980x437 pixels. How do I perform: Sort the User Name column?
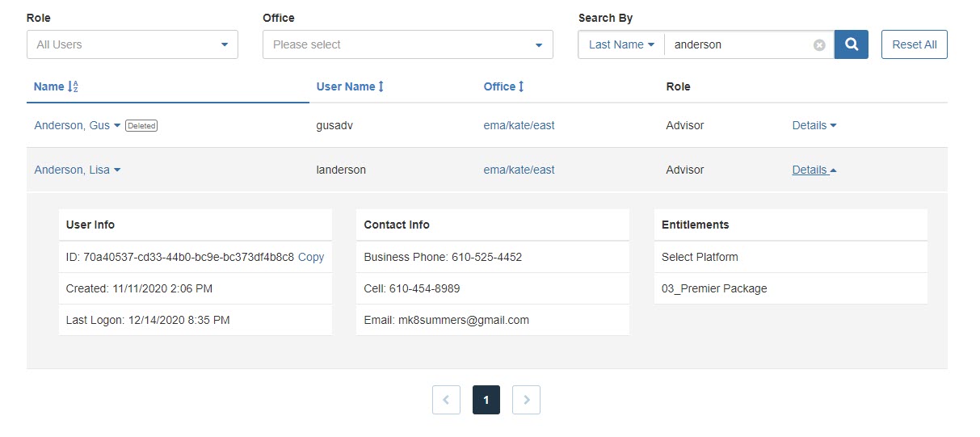tap(381, 86)
